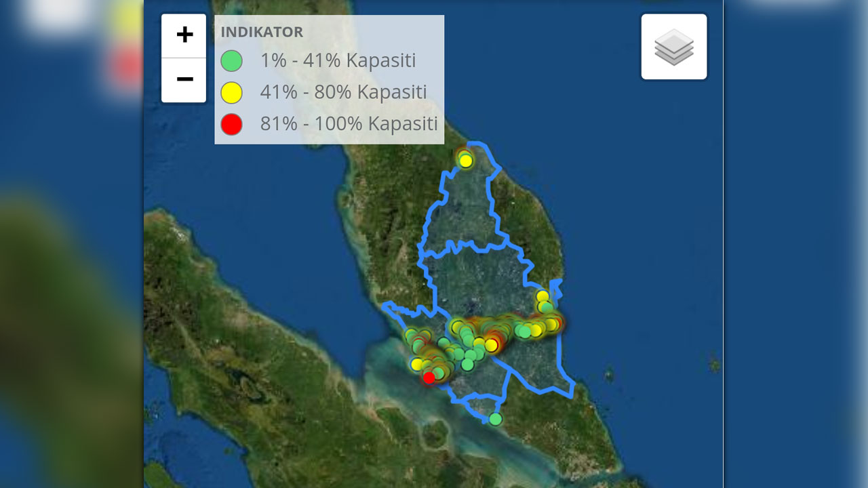Viewport: 868px width, 488px height.
Task: Click the yellow legend circle for 41% - 80%
Action: pos(232,92)
